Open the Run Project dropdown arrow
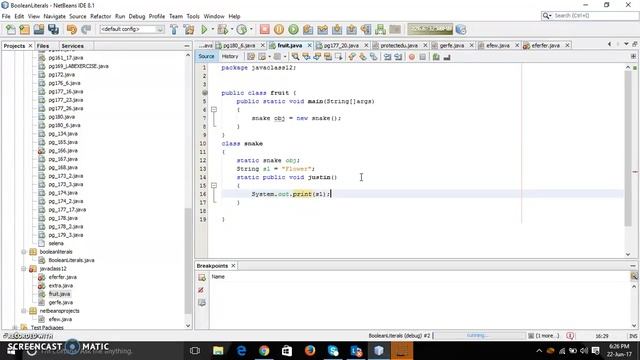 [x=212, y=29]
